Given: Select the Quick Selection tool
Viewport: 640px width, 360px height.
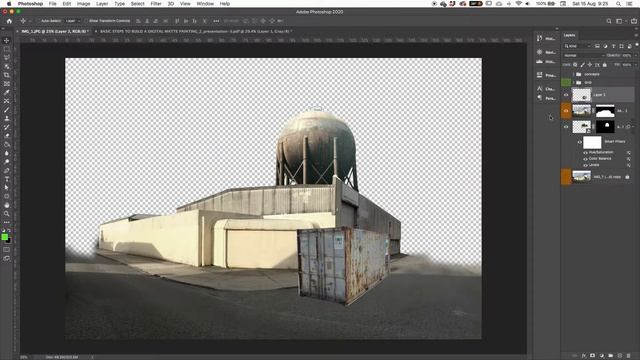Looking at the screenshot, I should coord(7,67).
